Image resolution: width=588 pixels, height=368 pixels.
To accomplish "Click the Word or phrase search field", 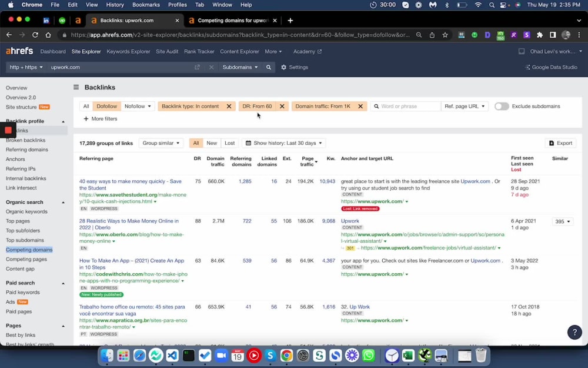I will click(x=405, y=106).
